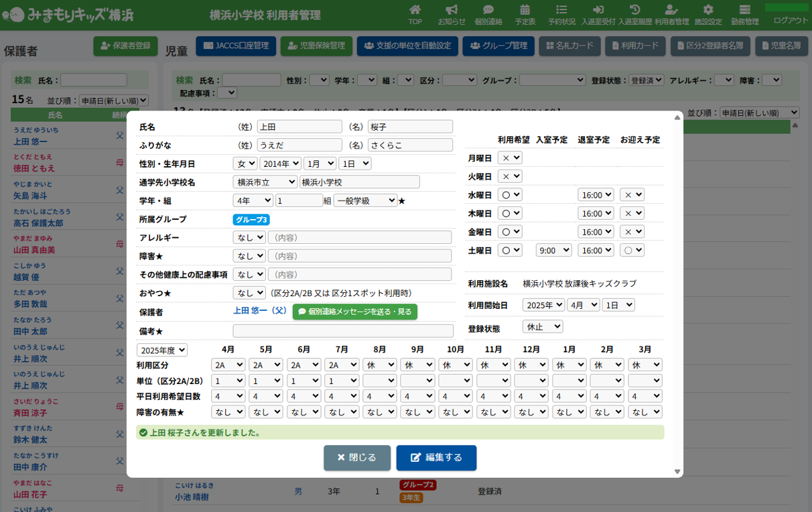Screen dimensions: 812x512
Task: Open guardian link 上田 悠一（父）
Action: click(260, 312)
